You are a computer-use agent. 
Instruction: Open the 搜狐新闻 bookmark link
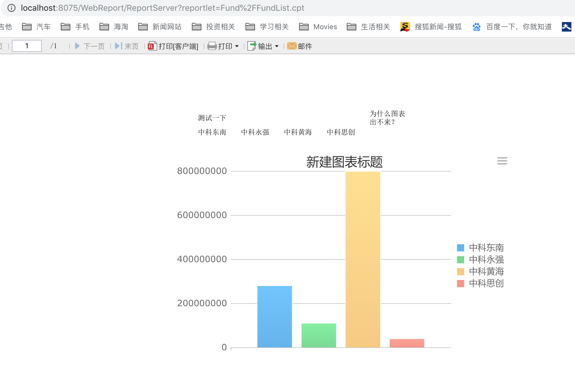point(431,27)
